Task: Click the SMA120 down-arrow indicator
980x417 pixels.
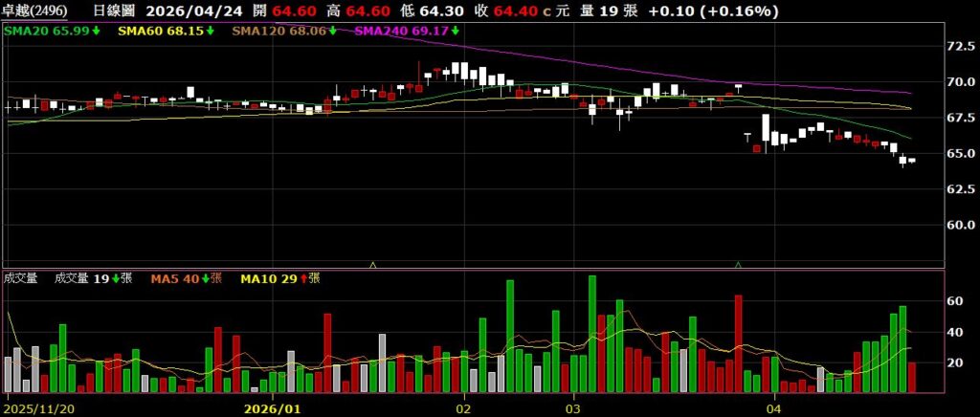Action: (332, 32)
